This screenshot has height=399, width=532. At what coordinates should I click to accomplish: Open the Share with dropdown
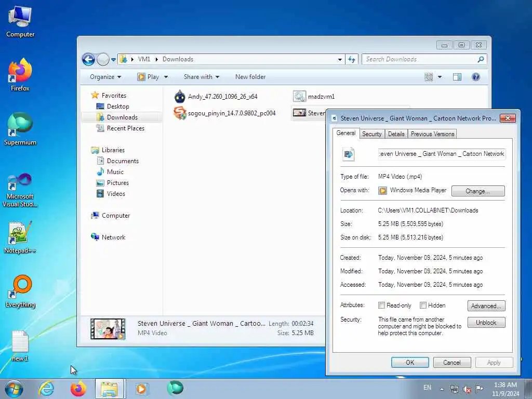click(x=202, y=77)
